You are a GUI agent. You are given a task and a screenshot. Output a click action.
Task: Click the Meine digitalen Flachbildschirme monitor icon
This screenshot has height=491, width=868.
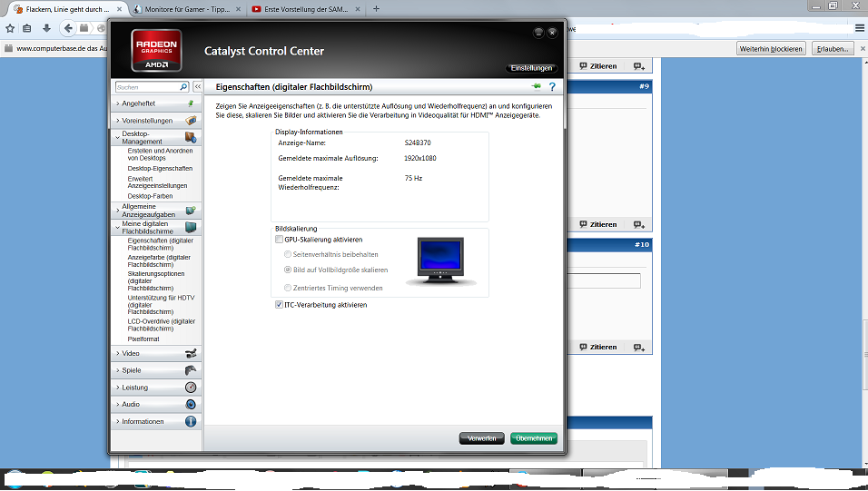coord(191,227)
